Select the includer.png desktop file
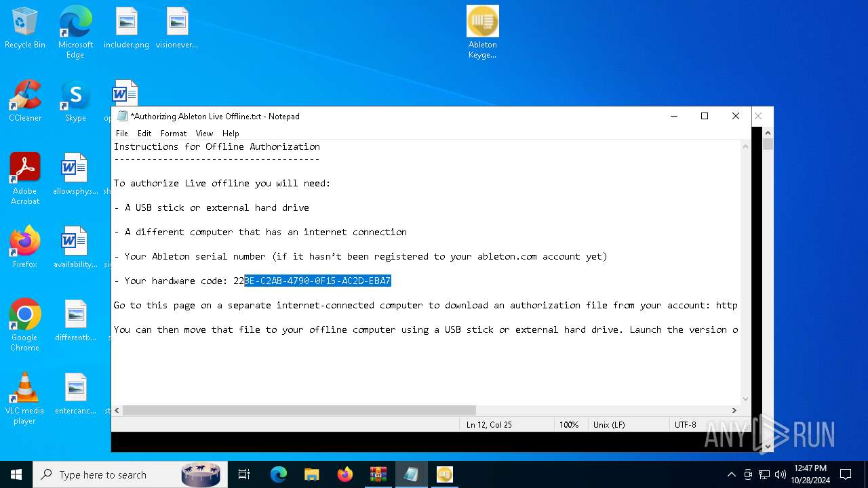The height and width of the screenshot is (488, 868). (x=126, y=28)
